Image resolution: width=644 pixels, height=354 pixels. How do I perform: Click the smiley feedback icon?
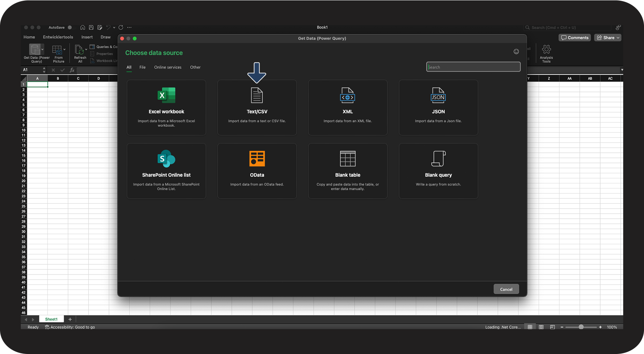click(516, 52)
